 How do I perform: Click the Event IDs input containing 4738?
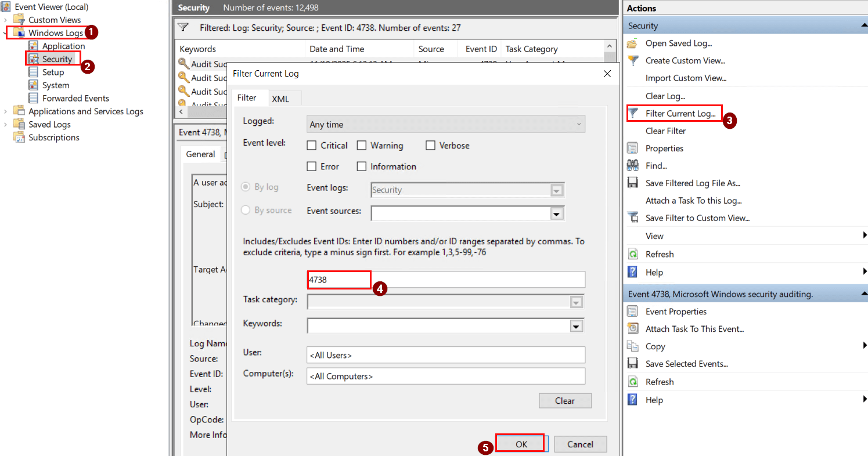(338, 279)
